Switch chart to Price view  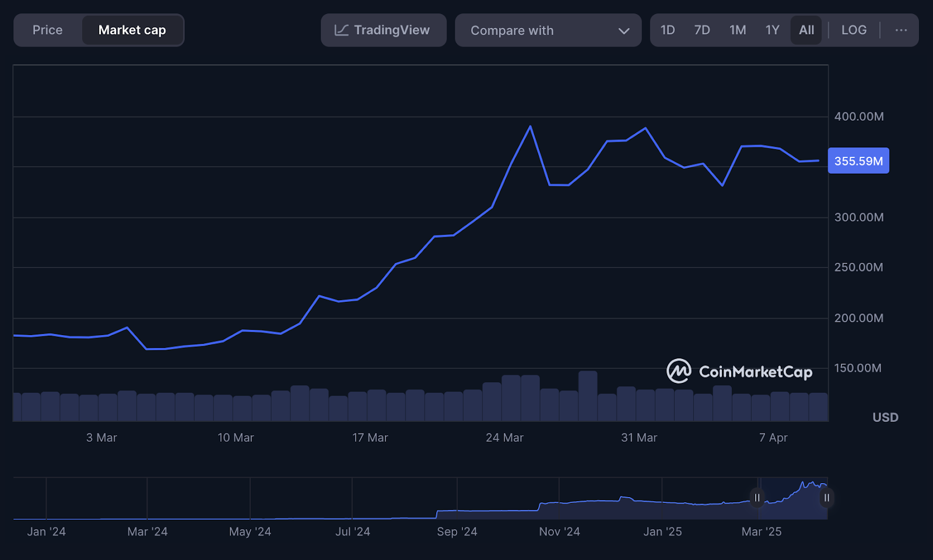pyautogui.click(x=48, y=30)
